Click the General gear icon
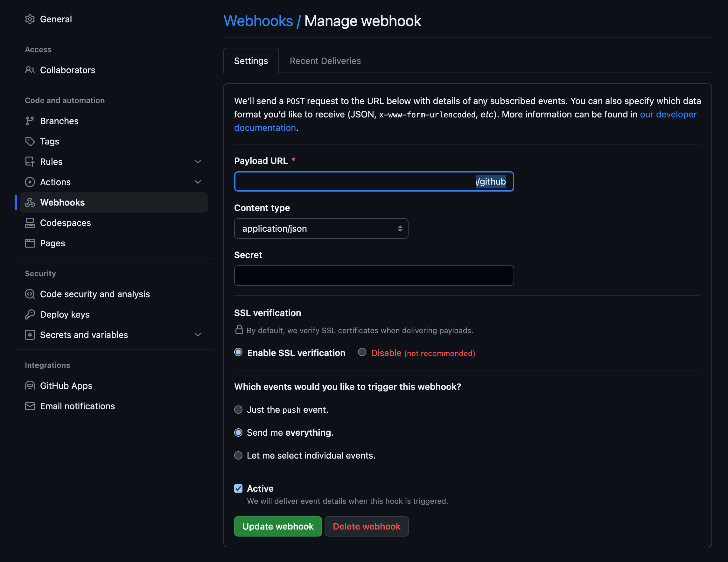Image resolution: width=728 pixels, height=562 pixels. 30,19
